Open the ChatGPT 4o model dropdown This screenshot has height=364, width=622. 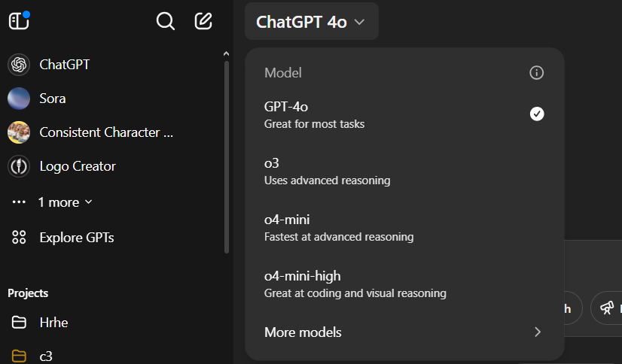coord(312,21)
